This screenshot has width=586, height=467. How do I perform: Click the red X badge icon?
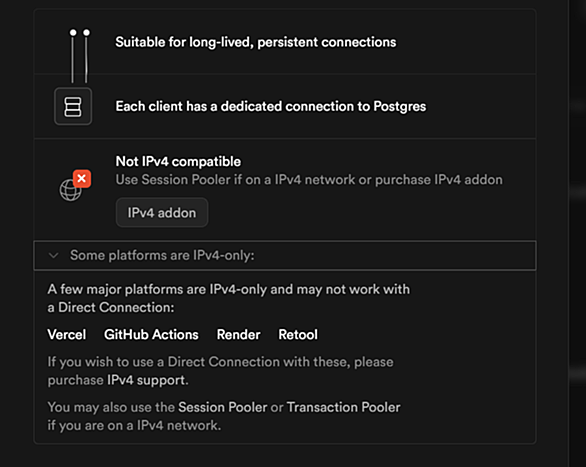(x=82, y=179)
